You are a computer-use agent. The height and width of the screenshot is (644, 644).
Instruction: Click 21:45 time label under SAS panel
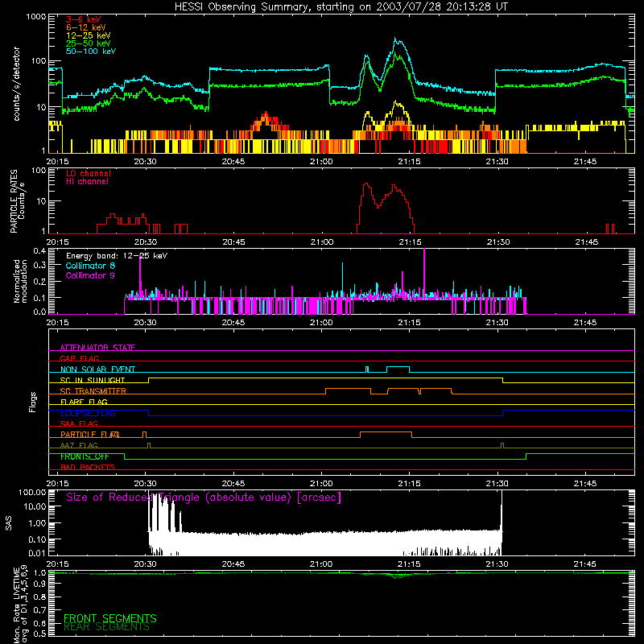coord(585,564)
